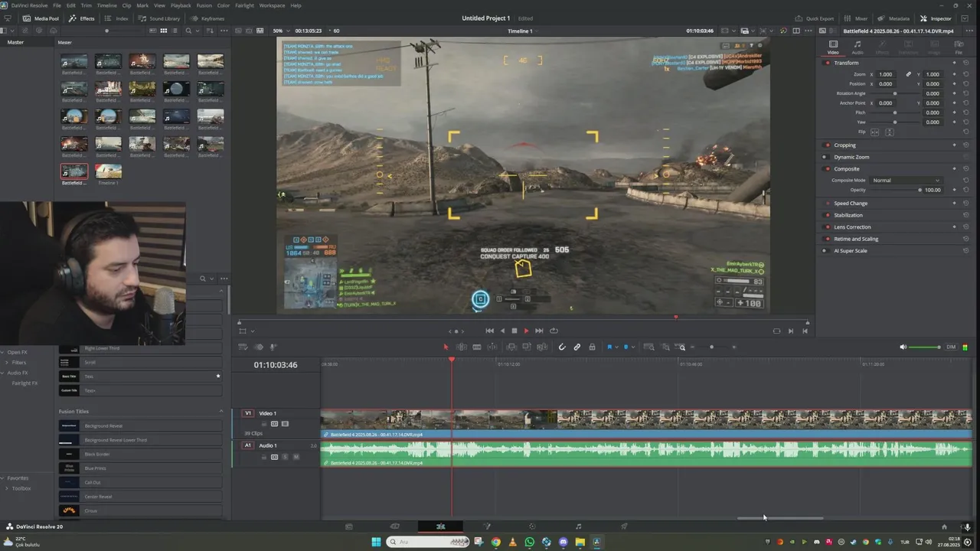Switch to the Fairlight page icon
980x551 pixels.
click(578, 527)
